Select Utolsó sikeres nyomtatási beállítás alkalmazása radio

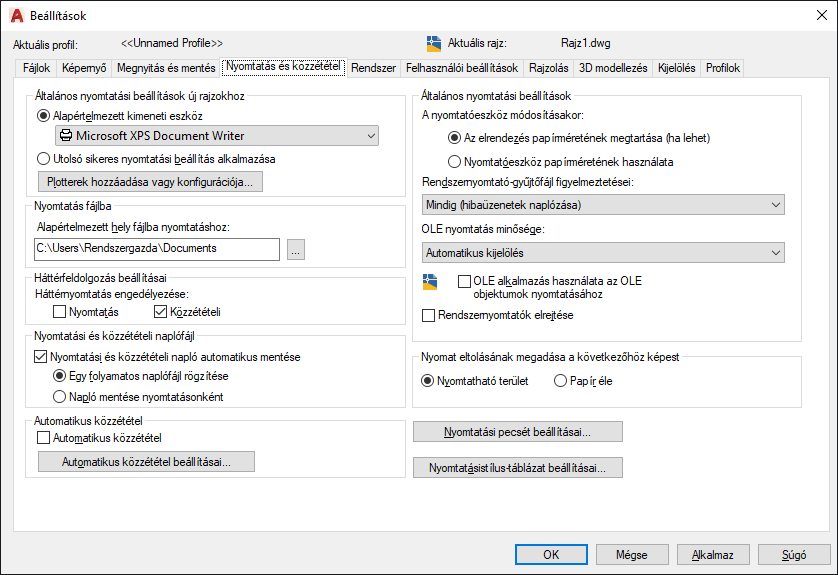pos(43,159)
